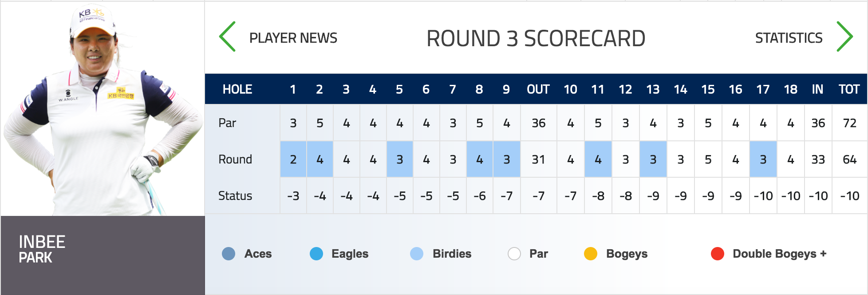Click the hole 13 birdie score

(653, 159)
